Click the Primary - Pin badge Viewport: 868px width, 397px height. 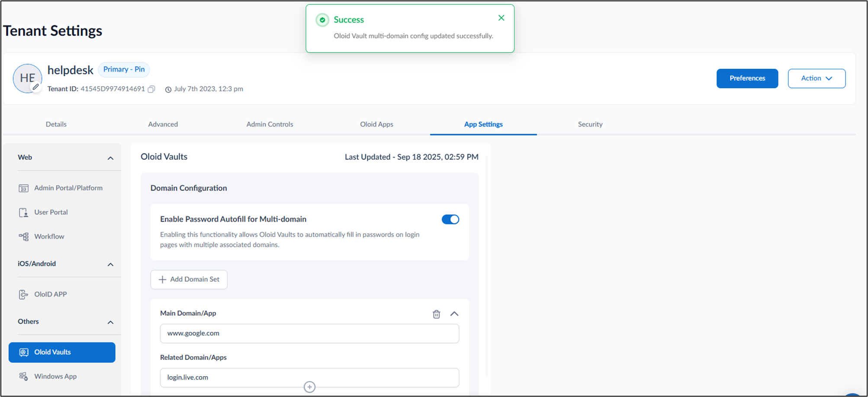(x=124, y=70)
